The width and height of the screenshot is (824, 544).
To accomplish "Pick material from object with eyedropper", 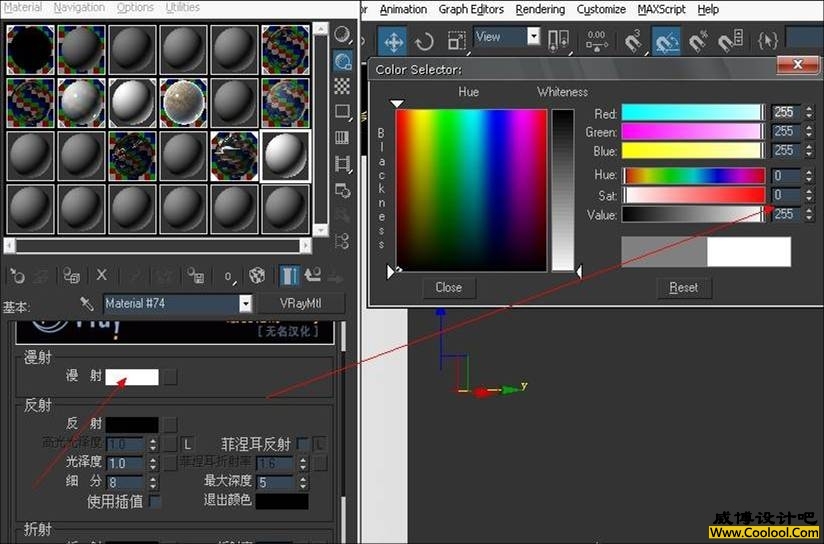I will coord(86,304).
